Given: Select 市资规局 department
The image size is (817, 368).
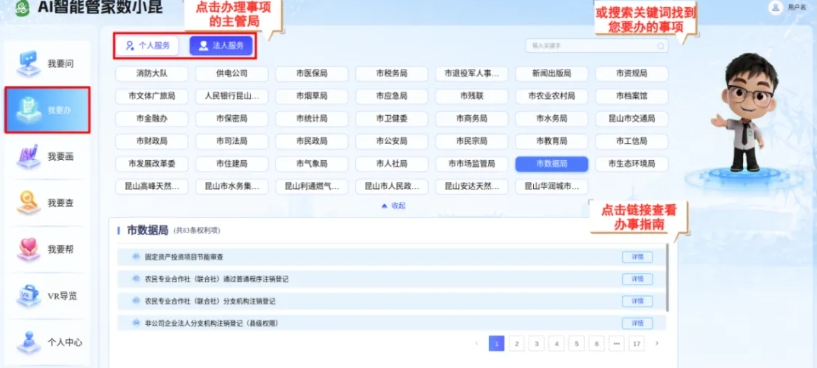Looking at the screenshot, I should pyautogui.click(x=632, y=73).
